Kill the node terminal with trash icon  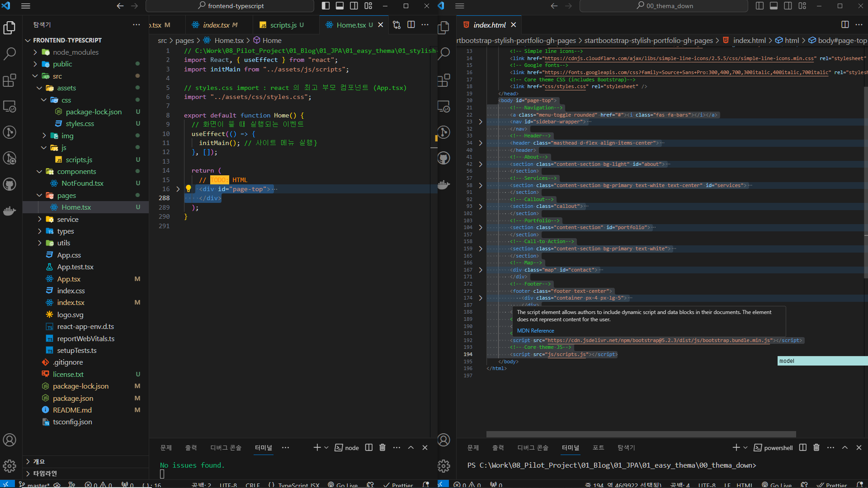pyautogui.click(x=382, y=447)
